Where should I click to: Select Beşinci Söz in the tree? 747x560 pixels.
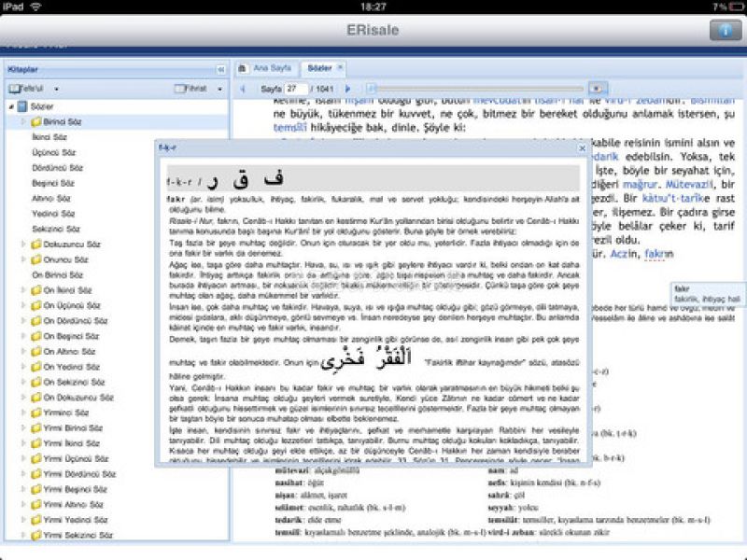[x=53, y=183]
